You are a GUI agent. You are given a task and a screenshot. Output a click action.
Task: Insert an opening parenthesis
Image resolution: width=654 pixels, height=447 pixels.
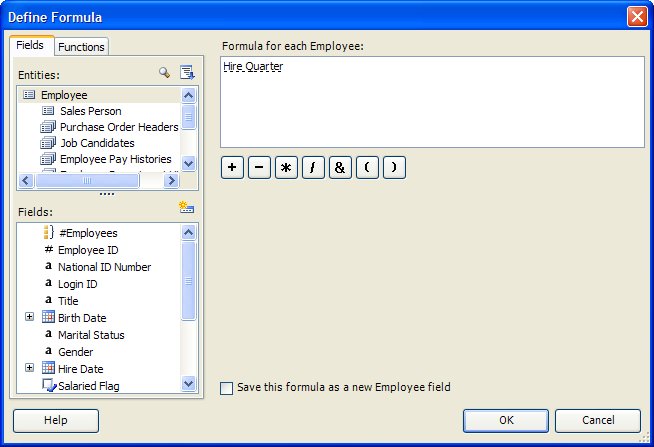click(367, 168)
